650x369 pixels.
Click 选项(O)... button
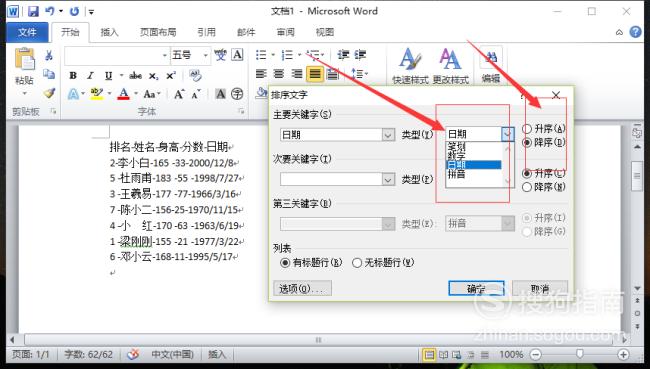click(302, 288)
